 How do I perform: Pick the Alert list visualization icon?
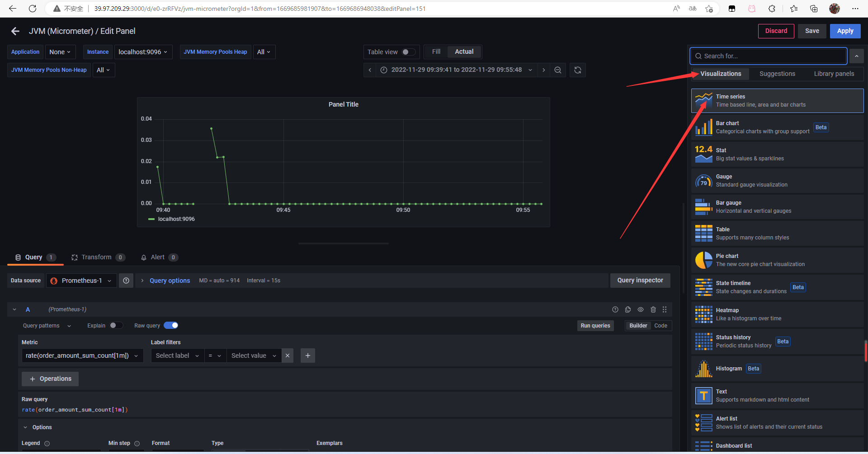click(703, 423)
